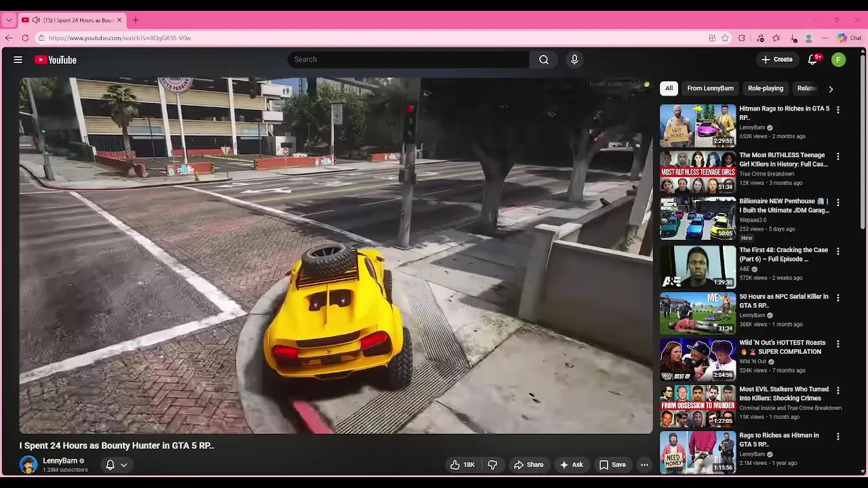
Task: Select the From LennyBarn filter chip
Action: pos(710,88)
